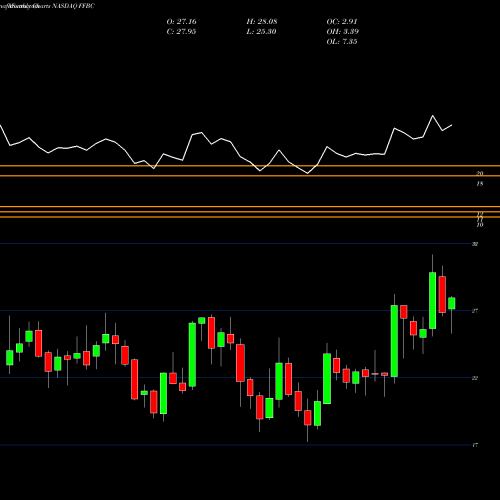The width and height of the screenshot is (500, 500).
Task: Click the '18' indicator axis label
Action: (480, 184)
